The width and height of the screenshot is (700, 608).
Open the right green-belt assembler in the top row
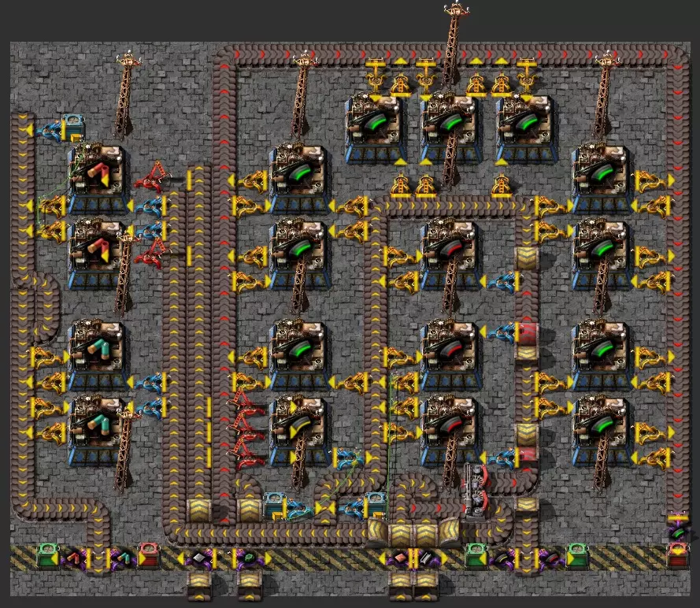pyautogui.click(x=527, y=128)
